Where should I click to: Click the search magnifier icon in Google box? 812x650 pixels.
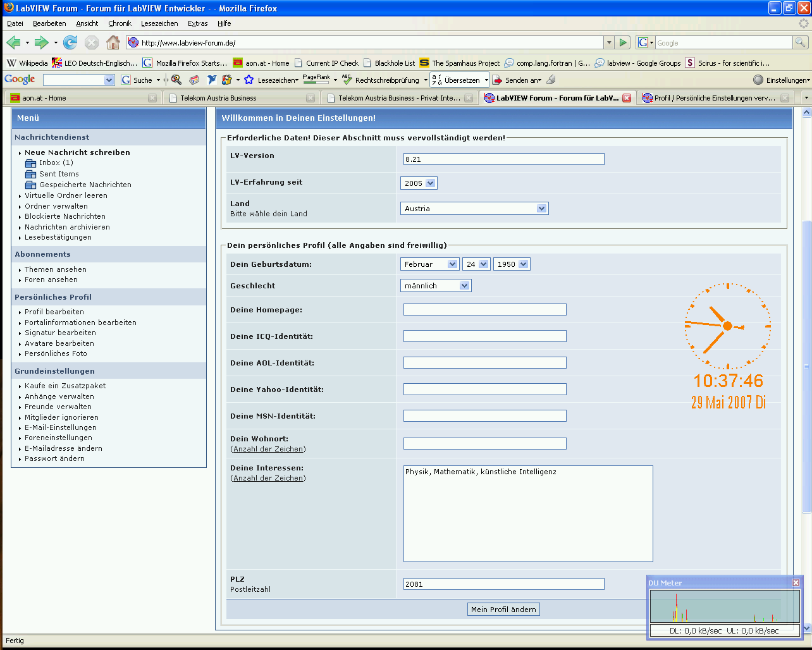click(x=801, y=43)
